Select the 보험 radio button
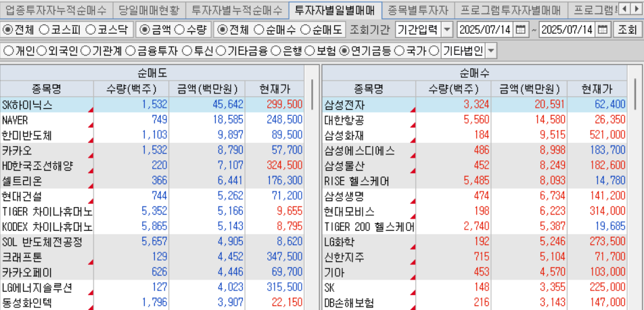The height and width of the screenshot is (310, 644). tap(310, 51)
